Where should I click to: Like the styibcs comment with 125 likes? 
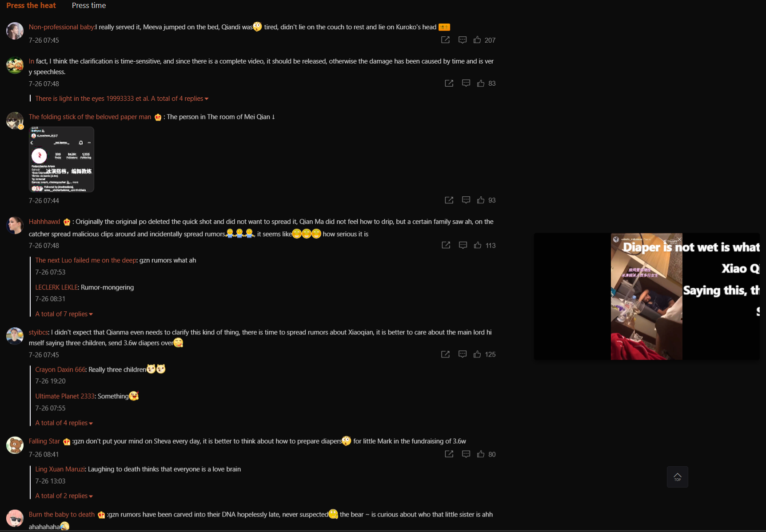coord(477,354)
